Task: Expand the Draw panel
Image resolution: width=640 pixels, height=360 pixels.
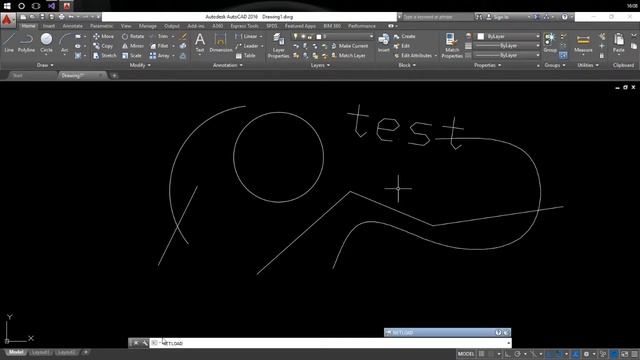Action: [45, 65]
